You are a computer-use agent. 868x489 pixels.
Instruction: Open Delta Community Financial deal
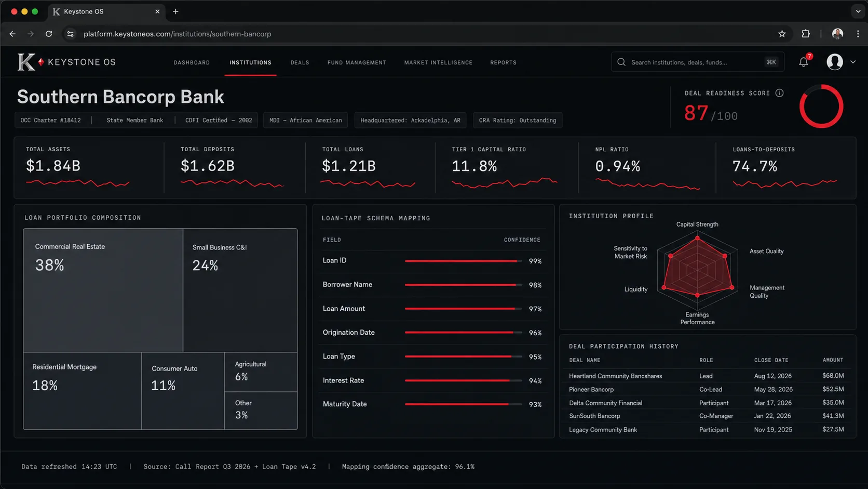[x=706, y=403]
